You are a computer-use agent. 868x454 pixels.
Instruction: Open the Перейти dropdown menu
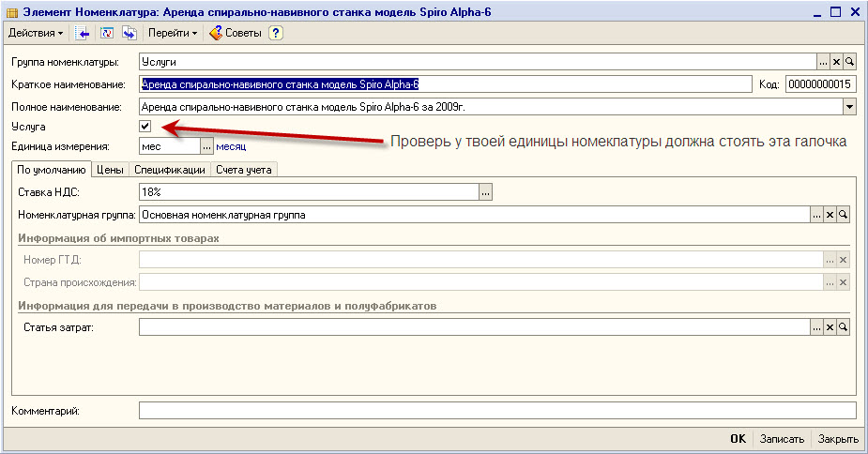tap(173, 33)
